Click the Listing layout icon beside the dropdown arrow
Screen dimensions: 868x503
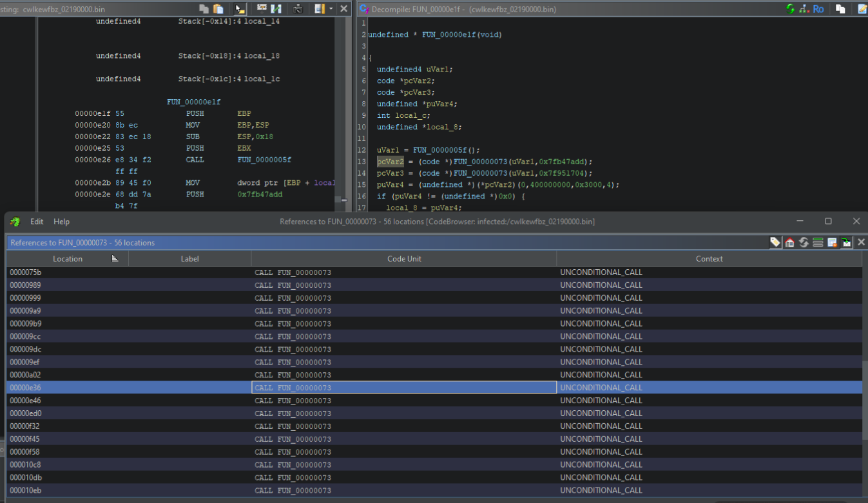[320, 9]
